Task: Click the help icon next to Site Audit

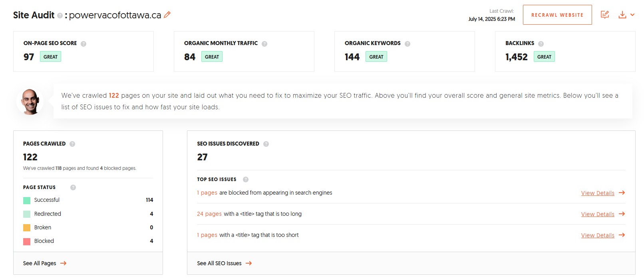Action: pos(60,16)
